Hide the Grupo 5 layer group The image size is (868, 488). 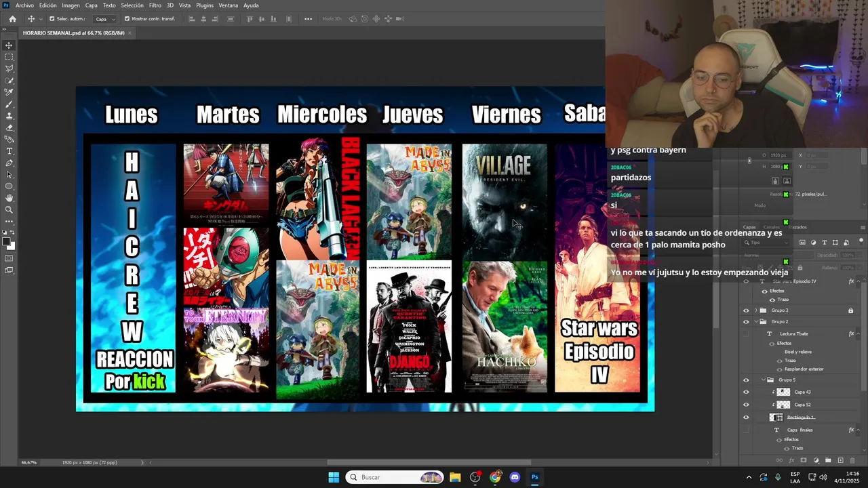click(x=746, y=380)
